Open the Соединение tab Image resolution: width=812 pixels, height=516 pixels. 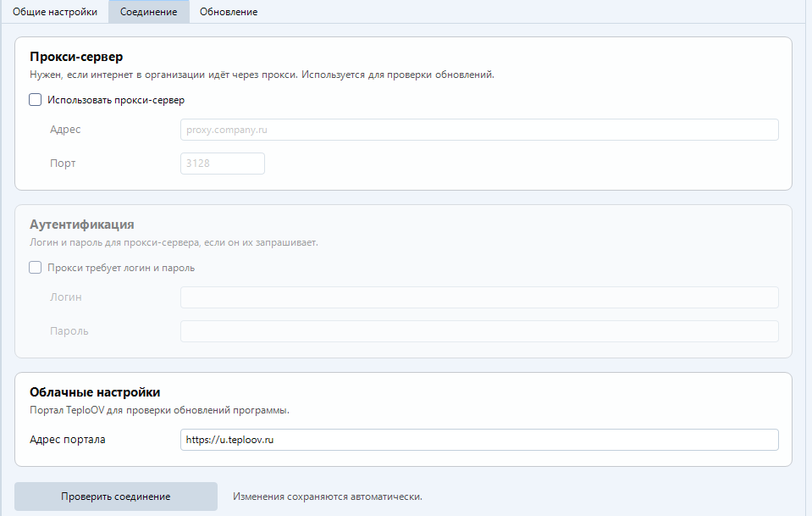point(149,11)
